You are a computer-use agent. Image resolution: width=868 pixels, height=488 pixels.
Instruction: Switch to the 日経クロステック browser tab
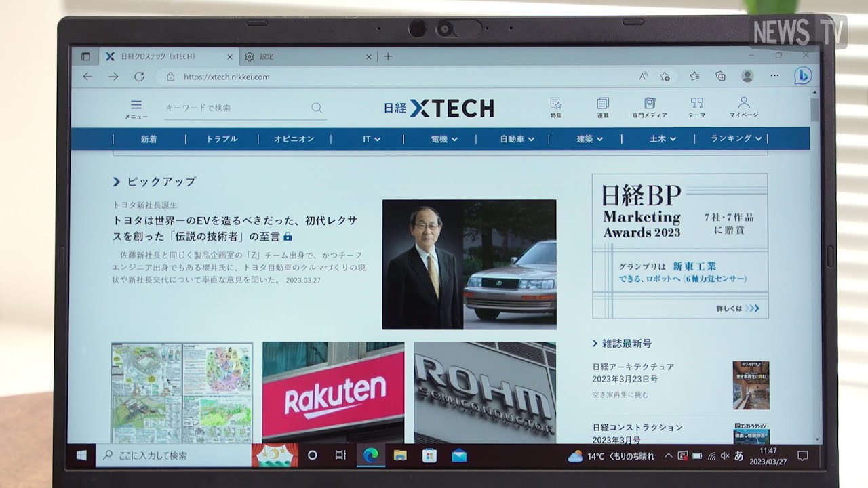click(167, 57)
